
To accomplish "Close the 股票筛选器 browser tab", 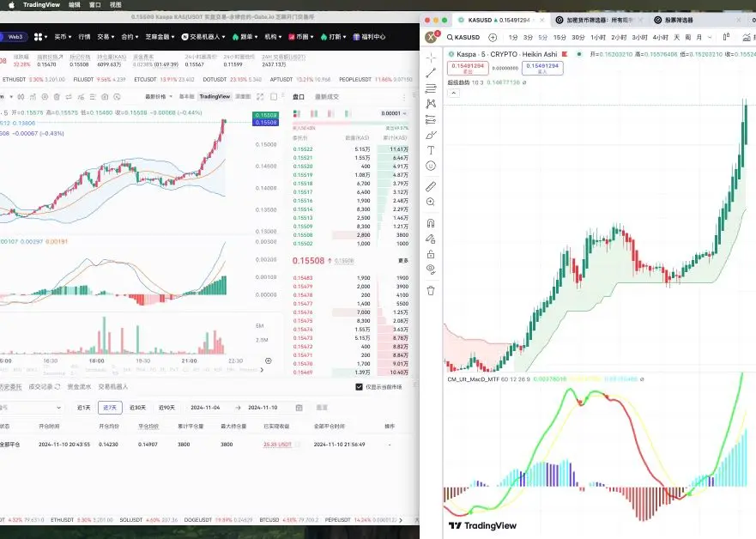I will click(x=739, y=21).
